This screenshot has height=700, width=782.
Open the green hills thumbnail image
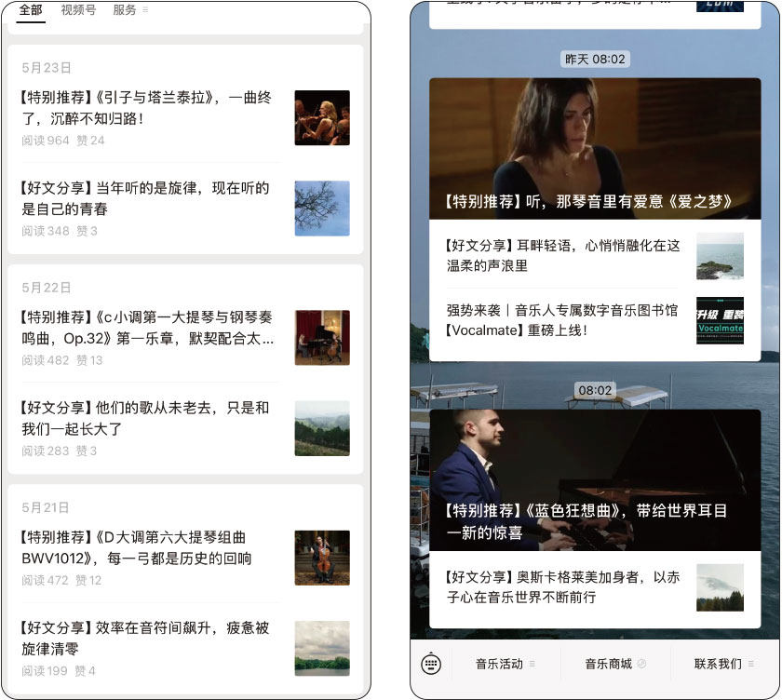point(322,428)
